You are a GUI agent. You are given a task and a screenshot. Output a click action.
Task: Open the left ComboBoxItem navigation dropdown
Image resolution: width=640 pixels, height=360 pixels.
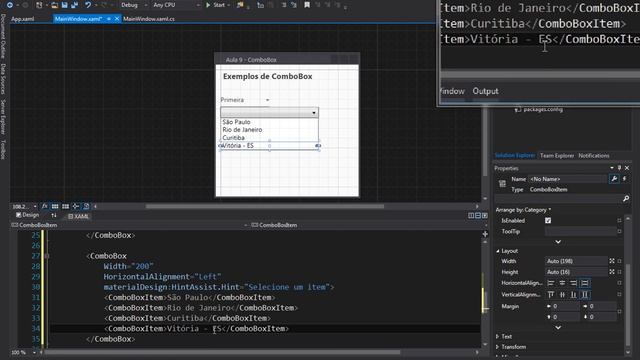[x=130, y=225]
